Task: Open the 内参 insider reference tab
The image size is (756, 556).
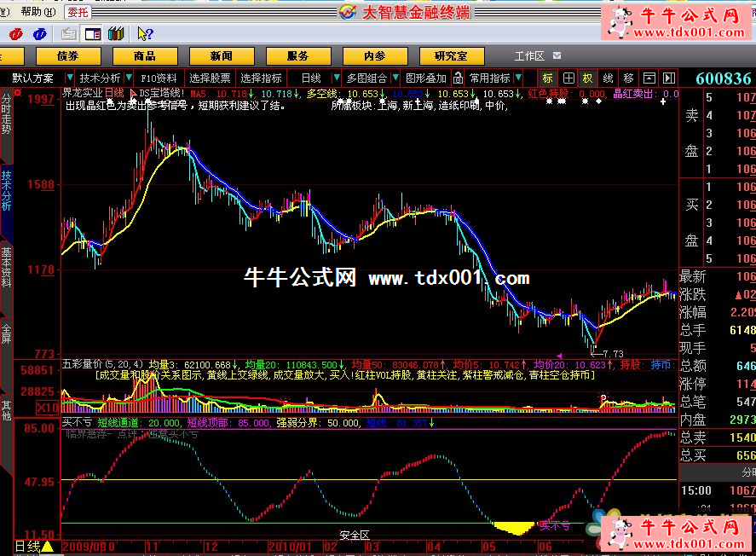Action: pyautogui.click(x=375, y=56)
